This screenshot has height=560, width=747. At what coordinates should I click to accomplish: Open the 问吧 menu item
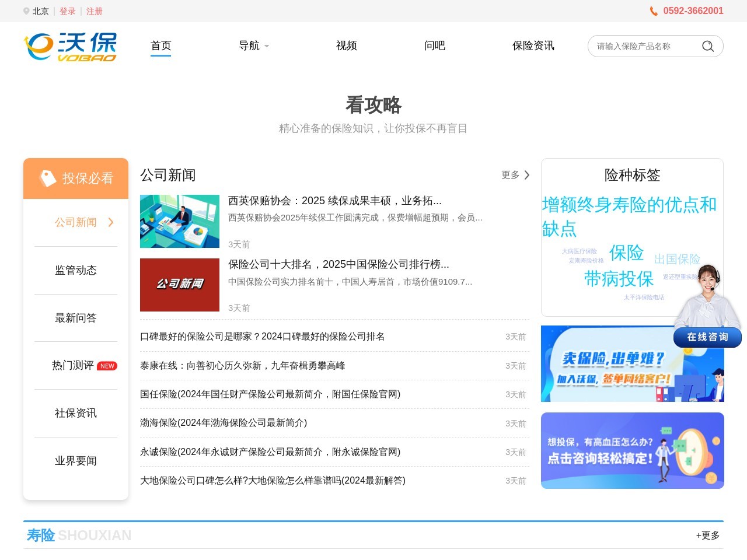(435, 45)
